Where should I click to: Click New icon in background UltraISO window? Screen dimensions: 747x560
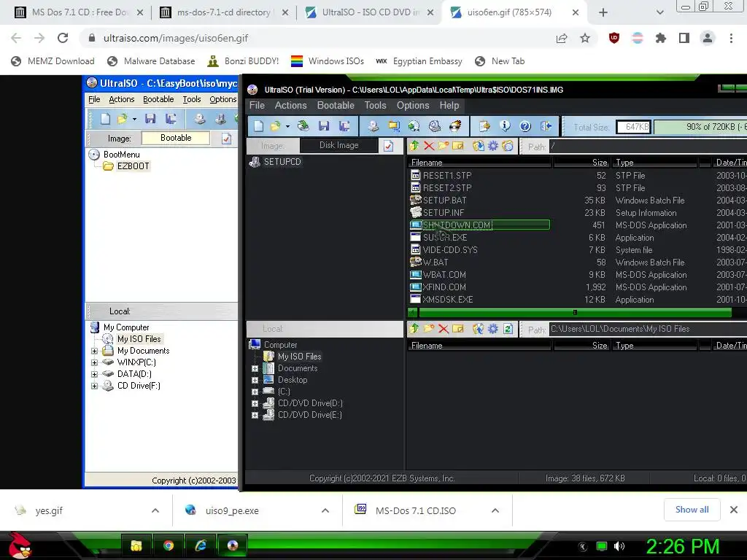105,119
